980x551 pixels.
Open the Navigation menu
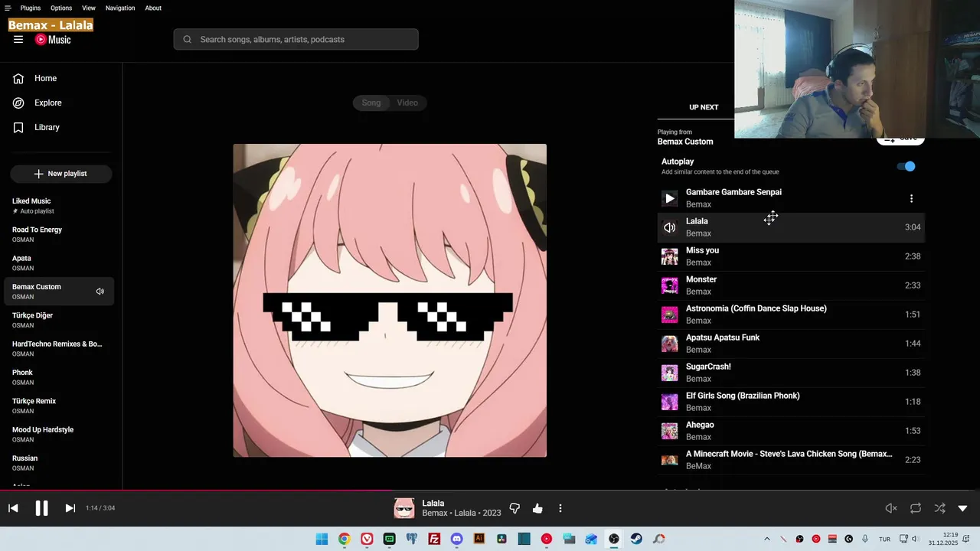tap(120, 8)
